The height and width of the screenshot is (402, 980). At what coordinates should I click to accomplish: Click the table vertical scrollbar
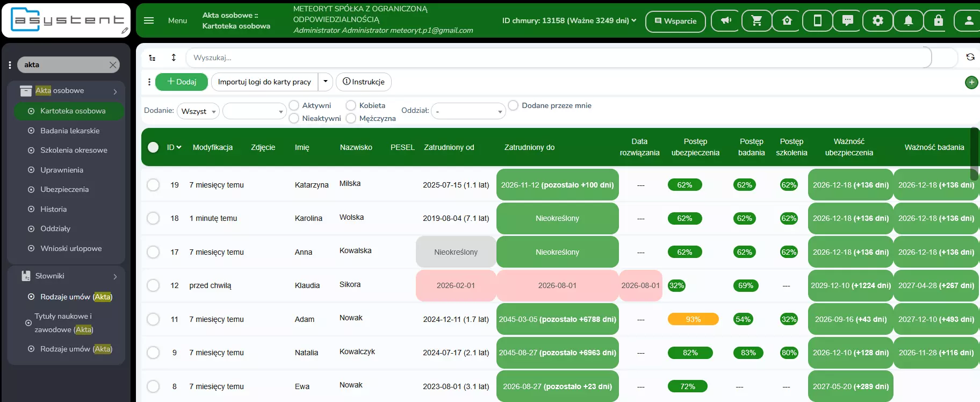pos(974,154)
